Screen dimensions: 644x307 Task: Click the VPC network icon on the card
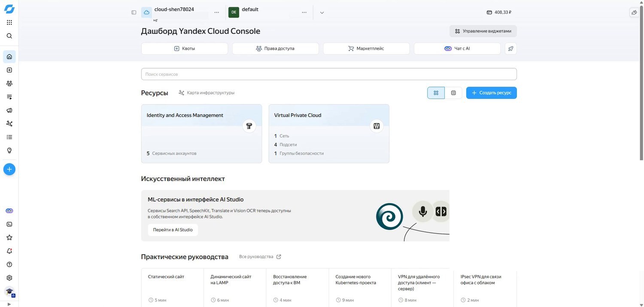tap(377, 126)
